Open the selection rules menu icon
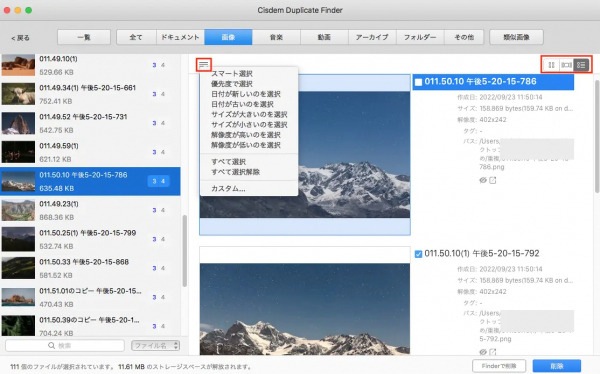 click(204, 65)
